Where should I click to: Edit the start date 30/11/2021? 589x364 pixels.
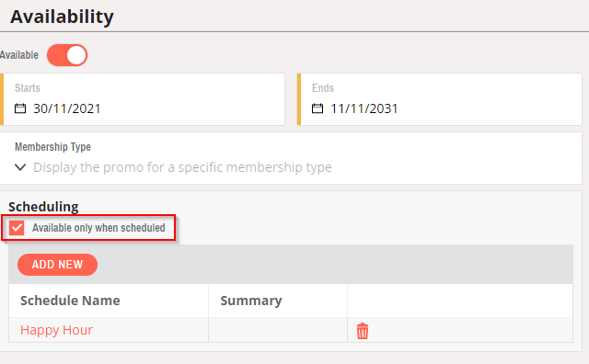point(67,108)
